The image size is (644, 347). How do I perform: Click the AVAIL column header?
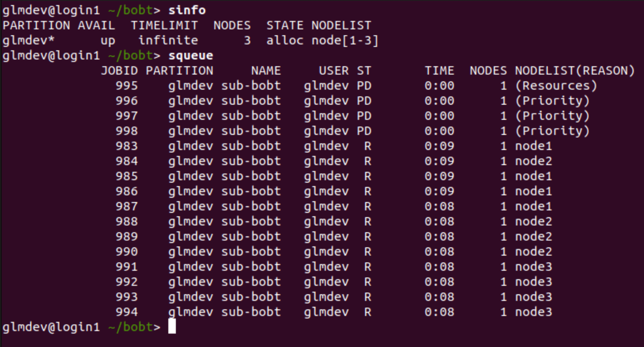point(97,25)
